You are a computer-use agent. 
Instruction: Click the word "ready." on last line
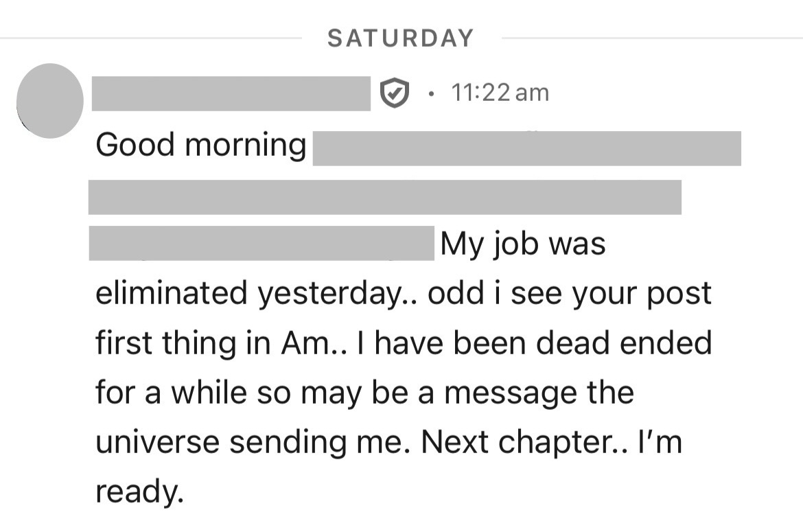[x=140, y=491]
